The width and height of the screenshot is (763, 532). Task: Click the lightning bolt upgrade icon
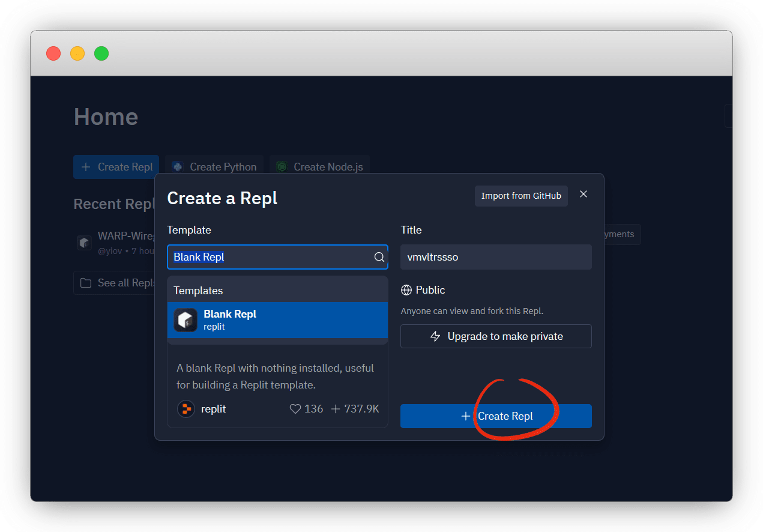[436, 336]
